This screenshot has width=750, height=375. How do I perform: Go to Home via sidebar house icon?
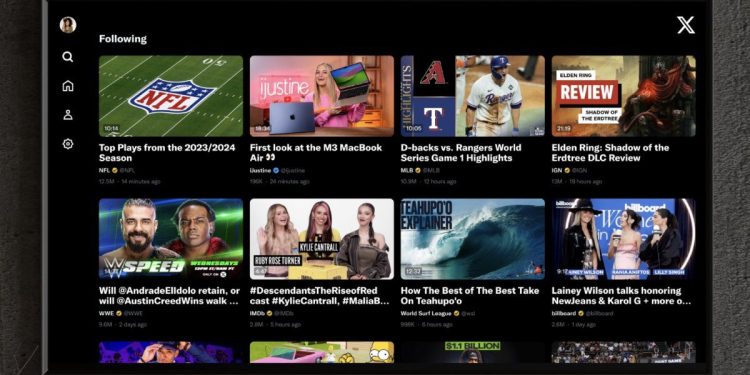68,86
